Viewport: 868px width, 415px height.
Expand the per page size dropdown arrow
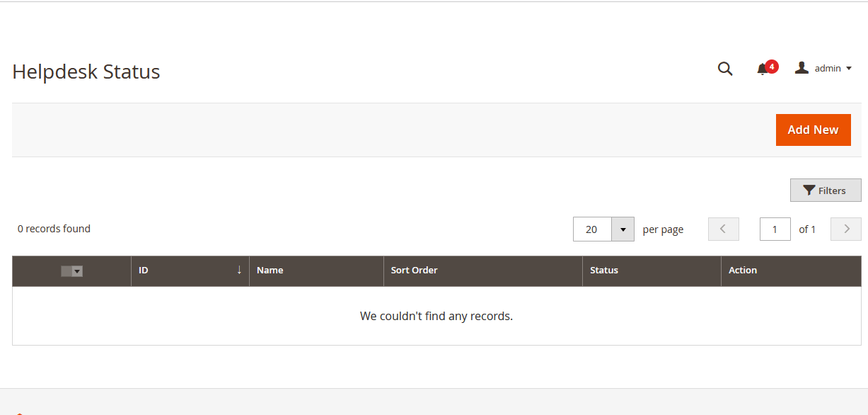tap(623, 229)
